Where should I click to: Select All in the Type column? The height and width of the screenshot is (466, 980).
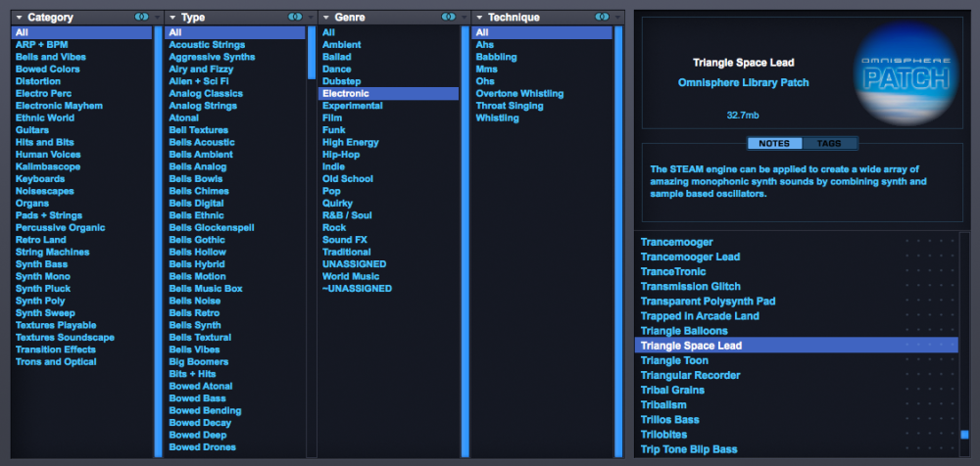click(x=235, y=32)
